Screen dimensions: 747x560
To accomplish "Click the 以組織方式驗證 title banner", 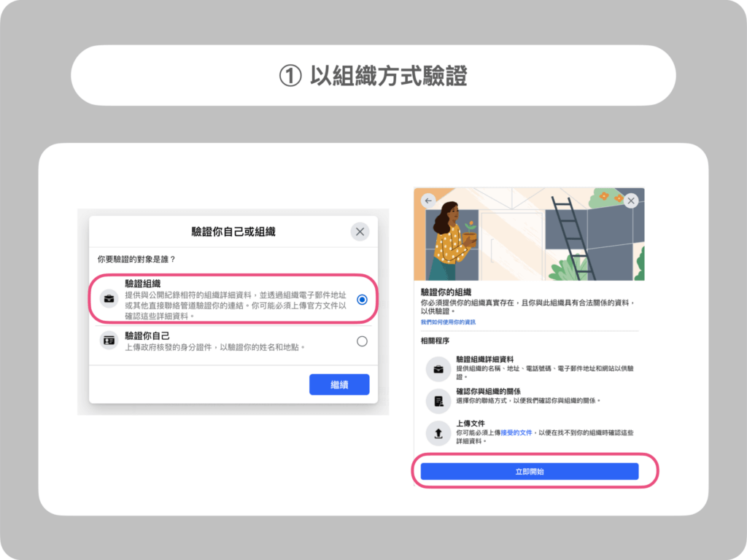I will 373,76.
